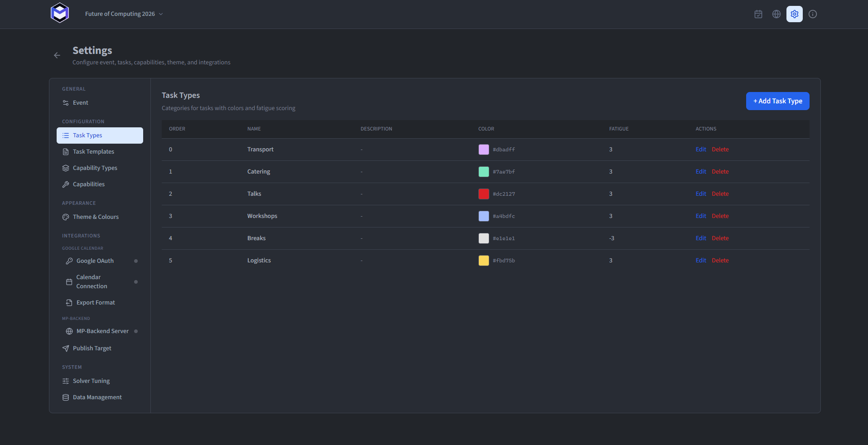Delete the Logistics task type

[x=720, y=261]
